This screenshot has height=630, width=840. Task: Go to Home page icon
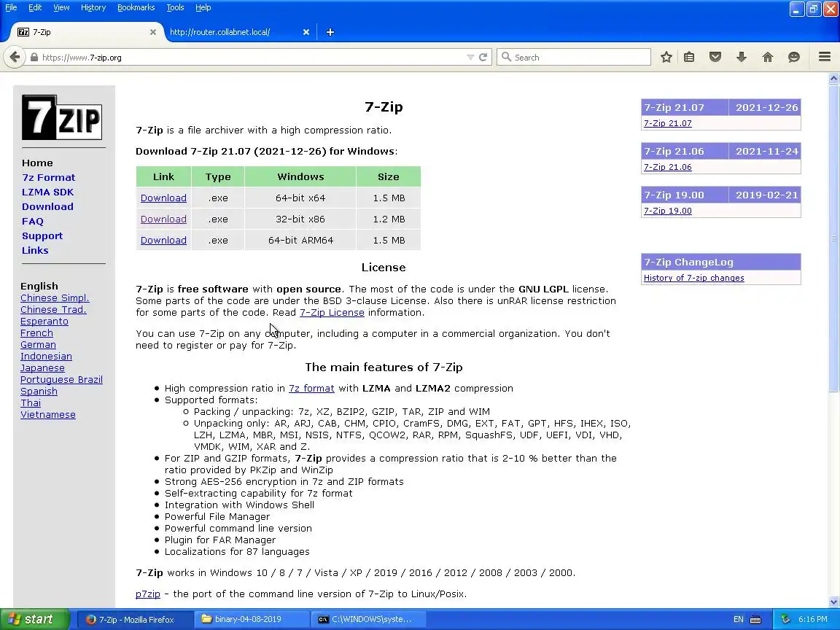click(x=768, y=57)
